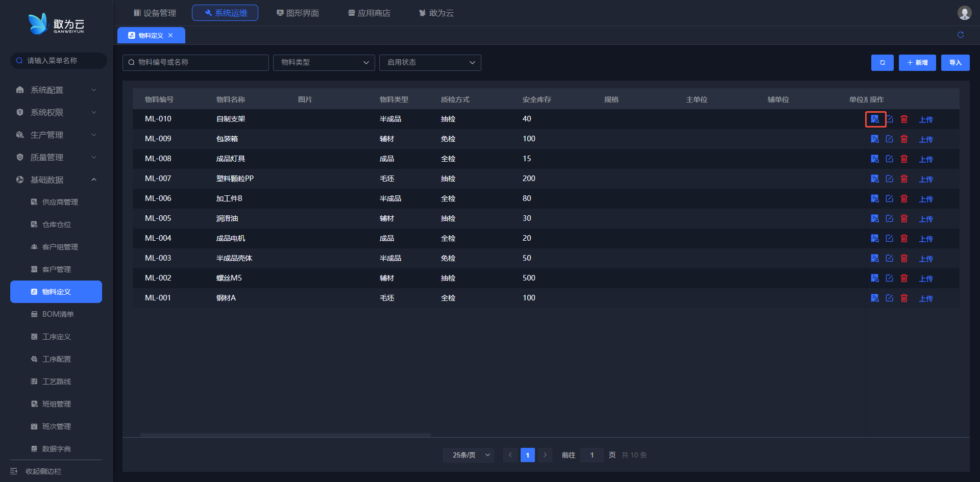Select the 物料定义 sidebar item

[x=56, y=292]
